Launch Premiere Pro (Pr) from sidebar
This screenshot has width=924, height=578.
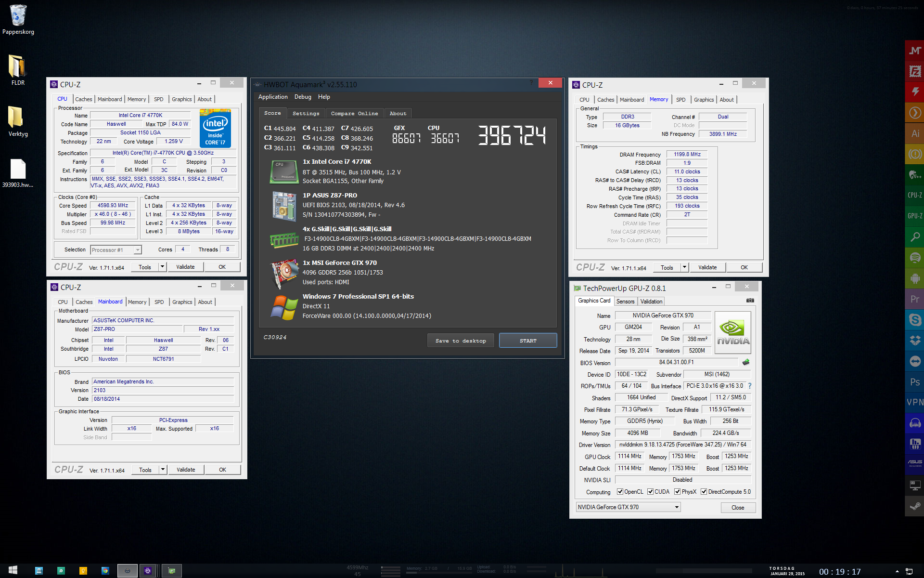tap(914, 299)
